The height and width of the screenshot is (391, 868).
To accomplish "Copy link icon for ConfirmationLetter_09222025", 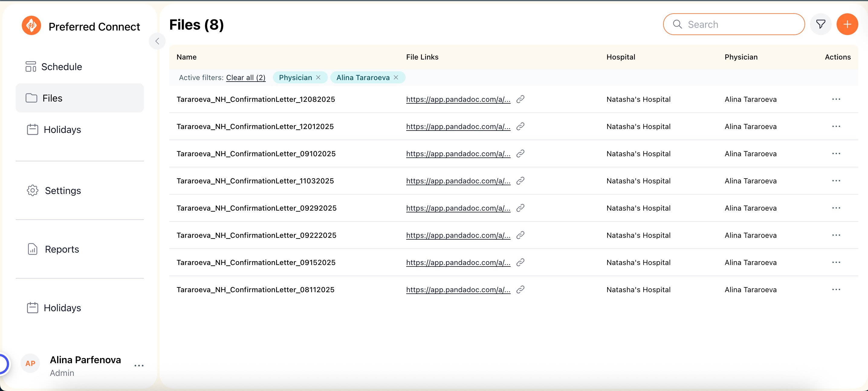I will coord(520,235).
